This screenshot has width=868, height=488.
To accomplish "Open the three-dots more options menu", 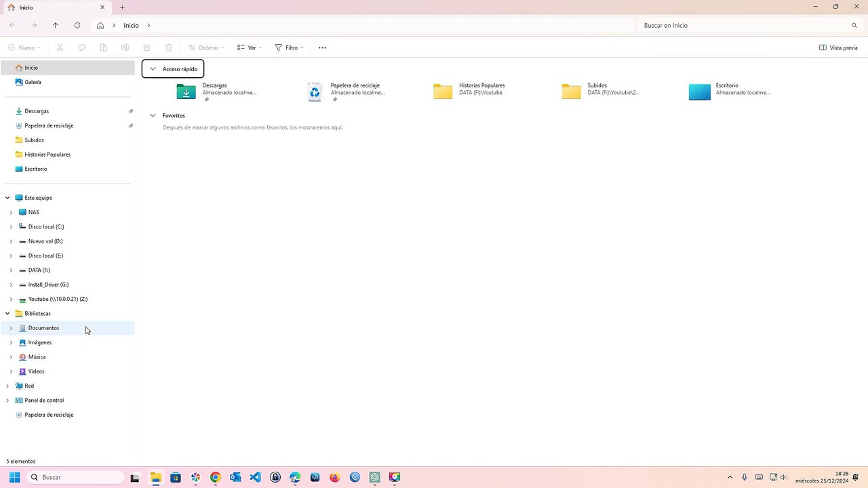I will [322, 47].
